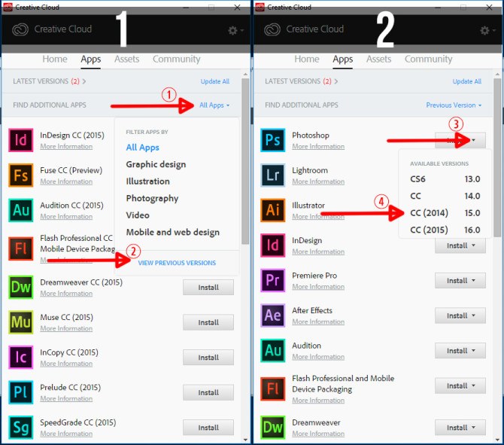Click Creative Cloud logo in window 2 header
This screenshot has height=445, width=504.
tap(272, 29)
